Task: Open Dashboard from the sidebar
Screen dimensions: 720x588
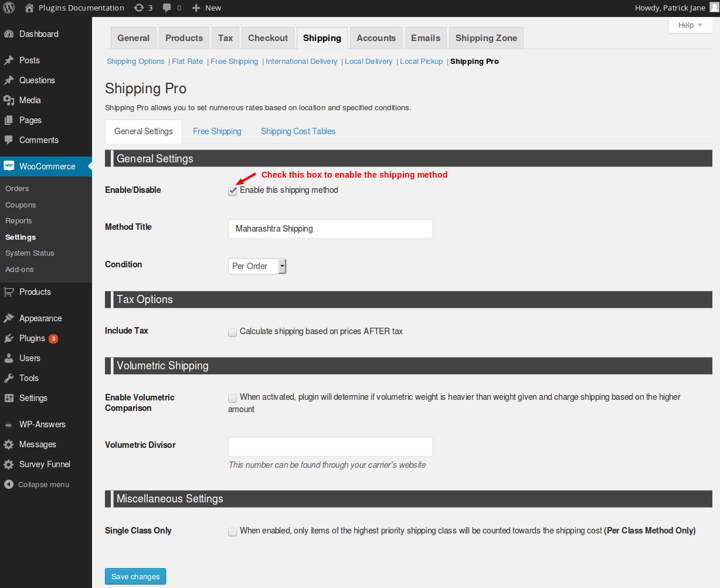Action: click(x=39, y=34)
